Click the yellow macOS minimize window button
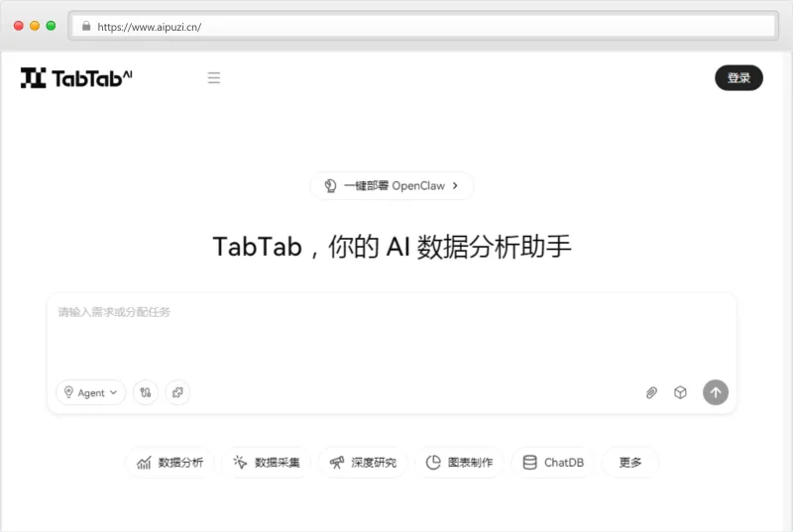Viewport: 793px width, 532px height. point(35,26)
